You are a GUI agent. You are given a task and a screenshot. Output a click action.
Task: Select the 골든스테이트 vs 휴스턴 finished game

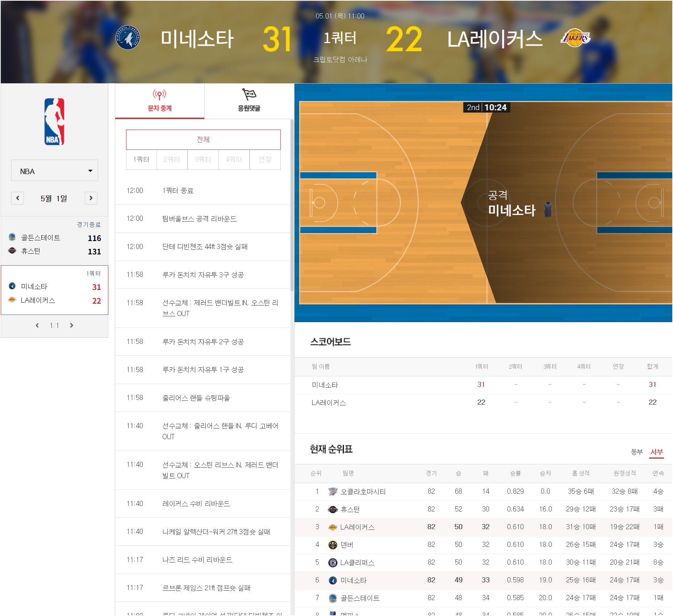click(55, 240)
